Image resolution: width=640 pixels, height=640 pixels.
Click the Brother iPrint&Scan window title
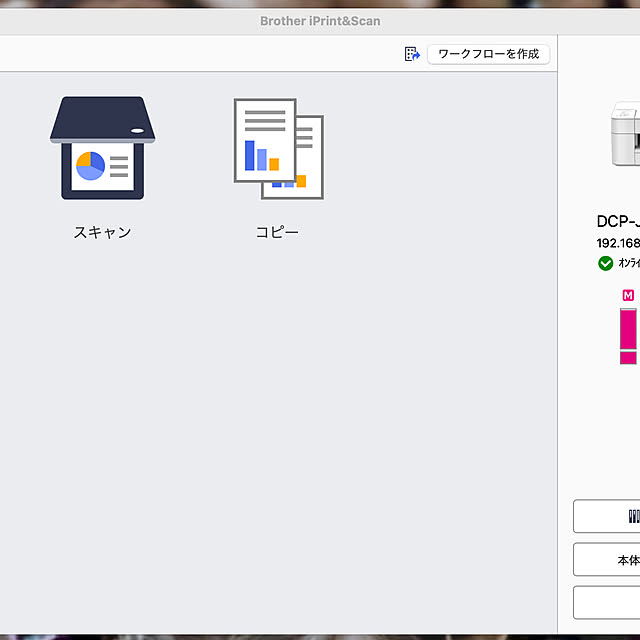pos(320,21)
